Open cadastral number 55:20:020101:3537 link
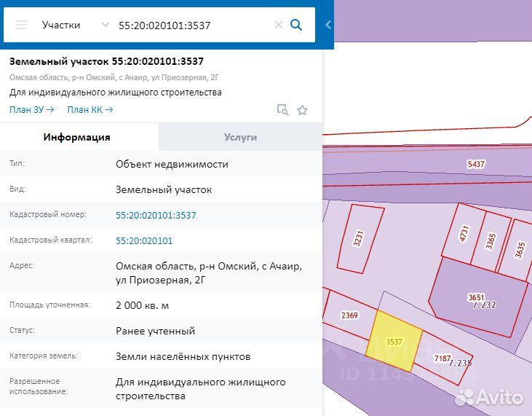532x416 pixels. click(x=156, y=215)
